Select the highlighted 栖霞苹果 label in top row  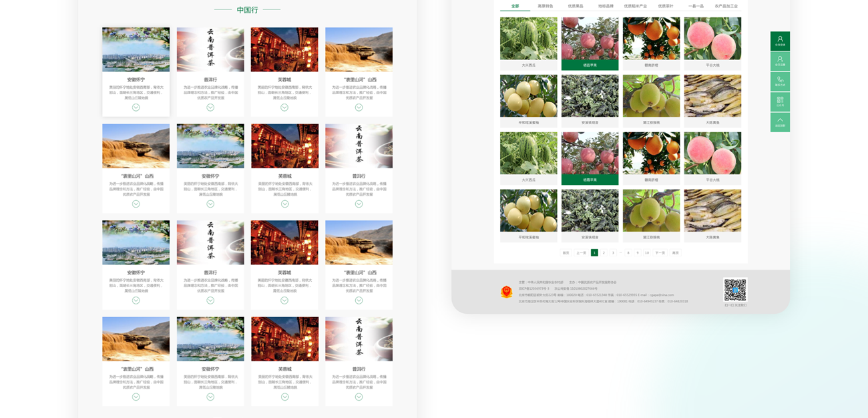(x=590, y=65)
